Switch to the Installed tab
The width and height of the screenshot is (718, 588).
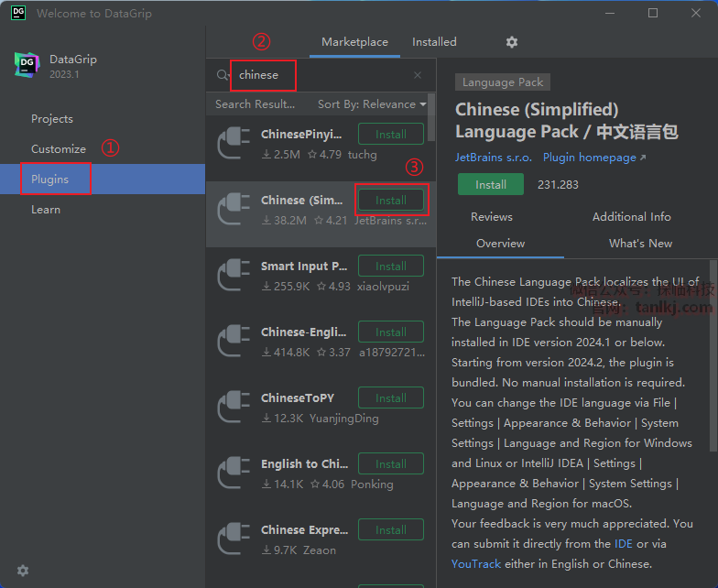tap(434, 42)
